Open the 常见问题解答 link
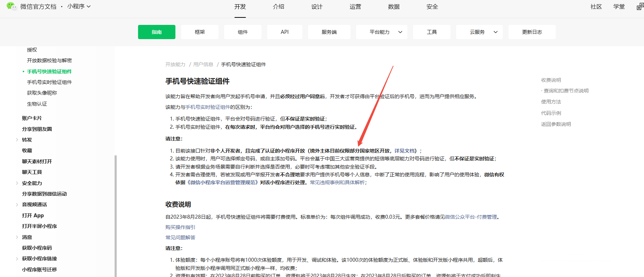Image resolution: width=644 pixels, height=277 pixels. (x=180, y=238)
